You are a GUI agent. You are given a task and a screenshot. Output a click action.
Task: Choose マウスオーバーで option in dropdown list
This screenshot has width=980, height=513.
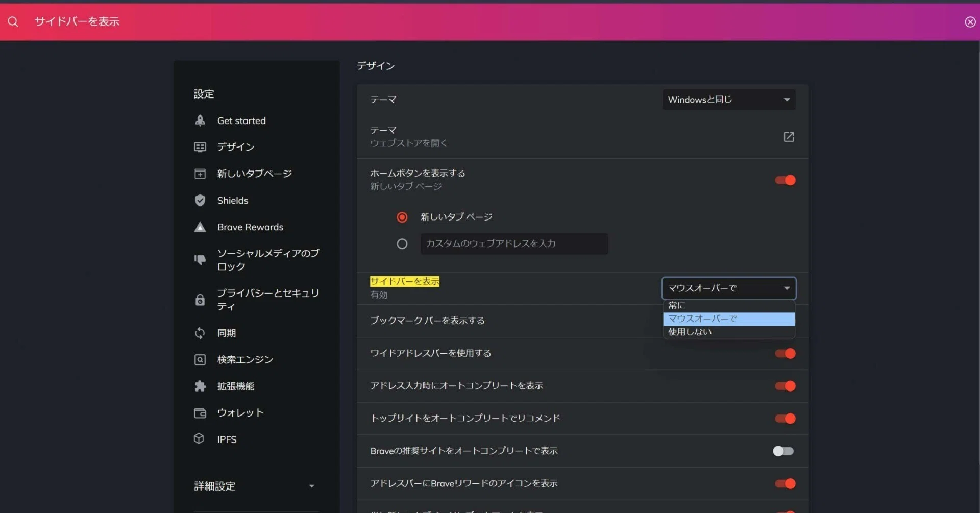(728, 319)
